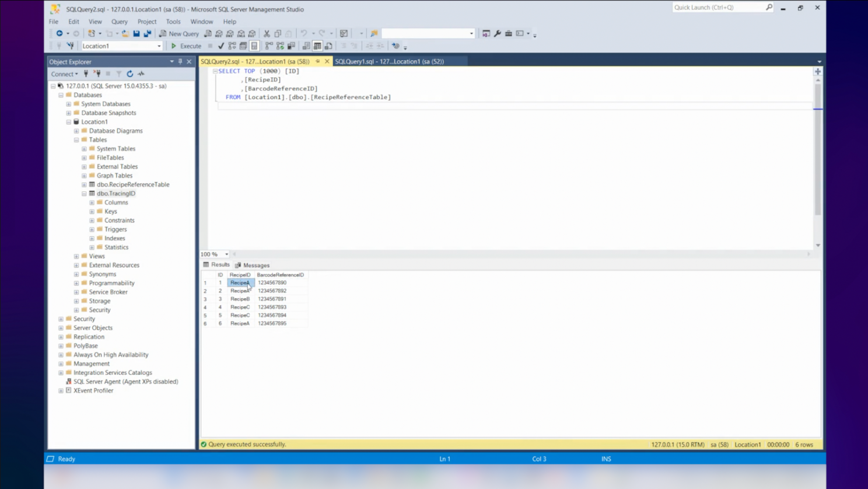Click the Activity Monitor icon in Object Explorer

click(x=141, y=74)
